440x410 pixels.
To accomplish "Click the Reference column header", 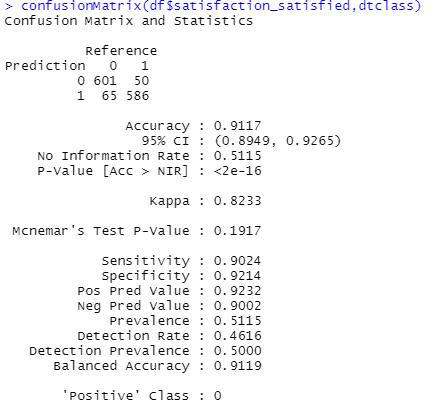I will (121, 51).
